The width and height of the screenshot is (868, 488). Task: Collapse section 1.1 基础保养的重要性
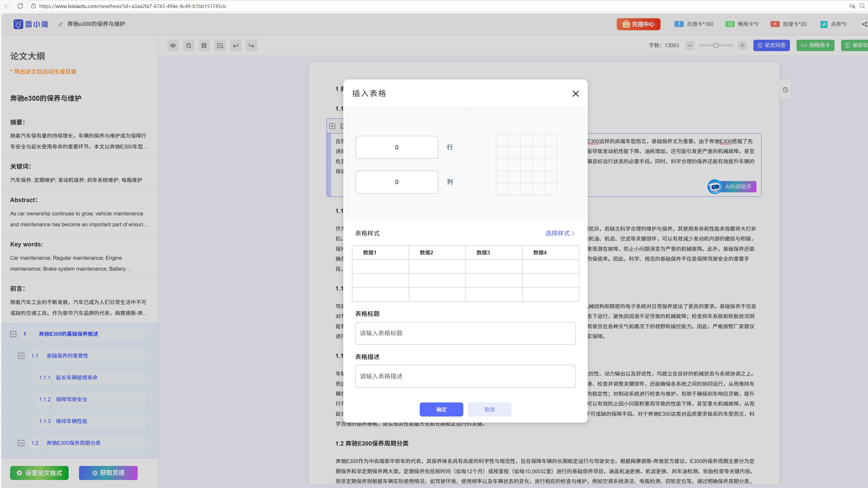point(21,356)
